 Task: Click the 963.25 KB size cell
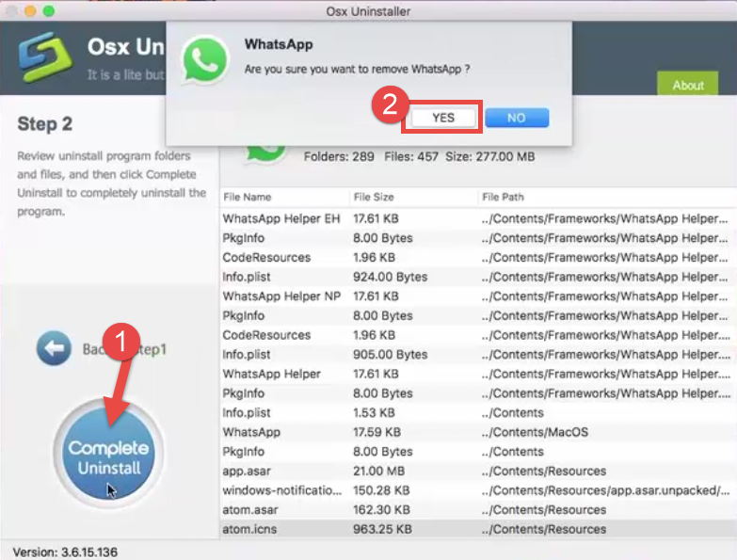click(x=382, y=529)
